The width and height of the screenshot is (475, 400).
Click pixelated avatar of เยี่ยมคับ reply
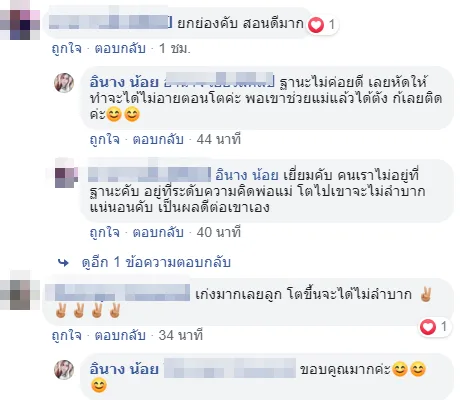click(66, 175)
